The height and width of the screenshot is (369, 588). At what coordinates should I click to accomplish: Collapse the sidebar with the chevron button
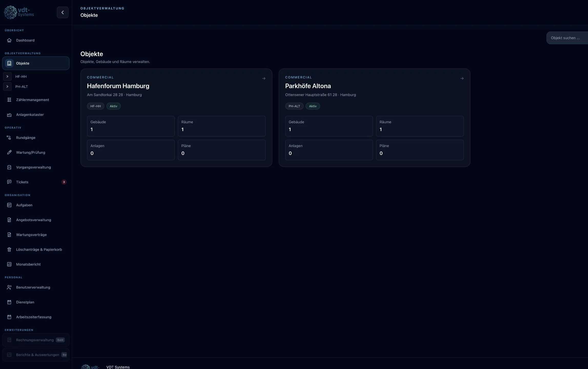[x=63, y=12]
